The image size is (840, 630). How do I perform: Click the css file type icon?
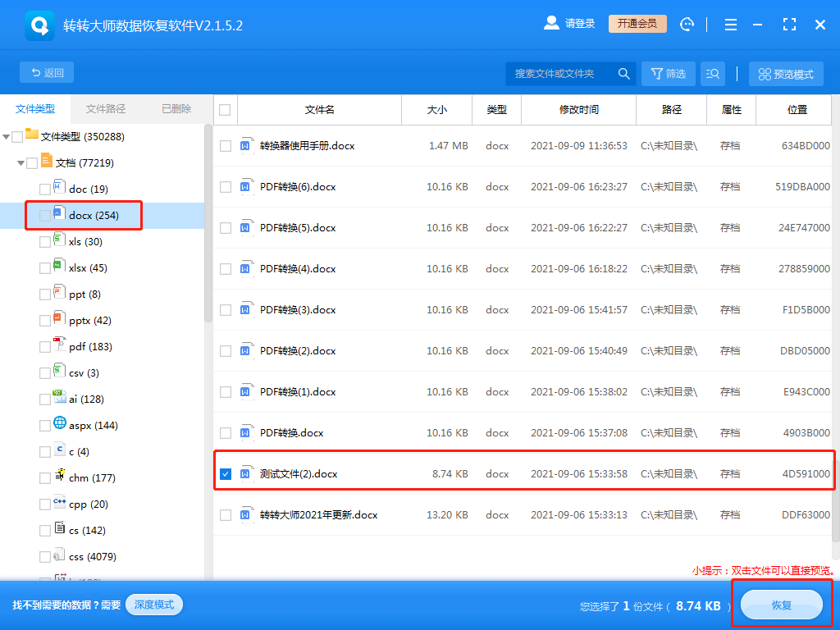(59, 554)
